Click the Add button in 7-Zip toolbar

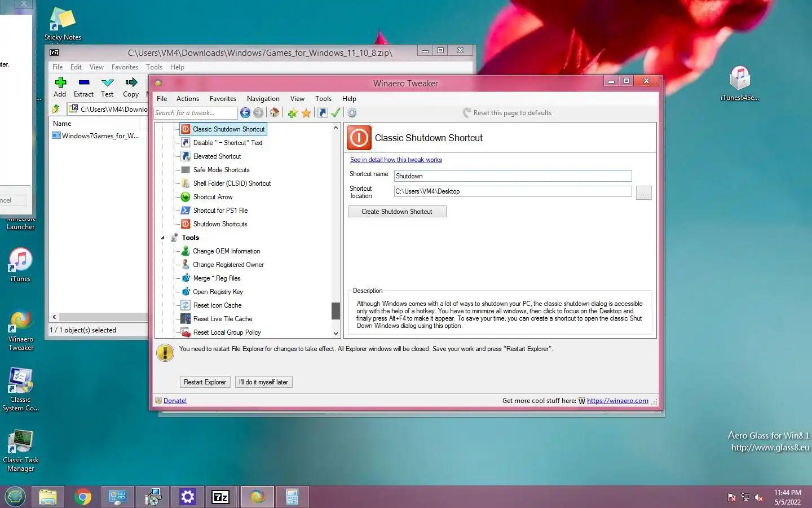point(60,87)
